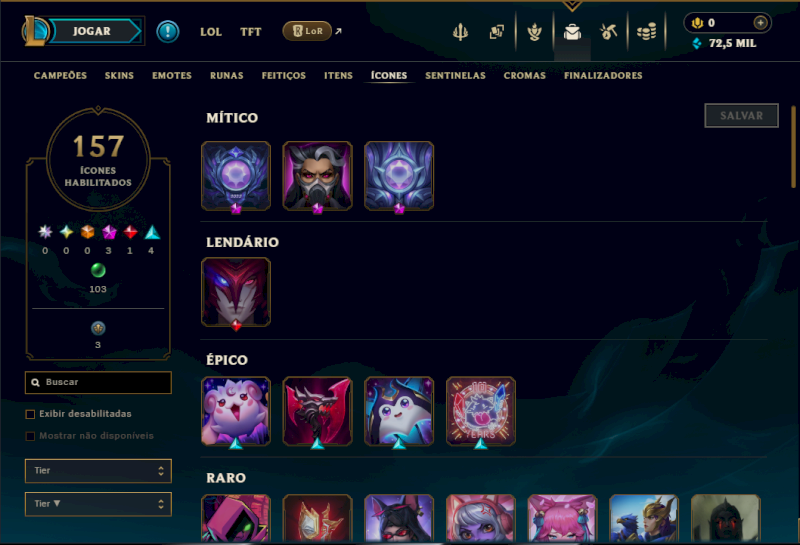The width and height of the screenshot is (800, 545).
Task: Open the collection cards icon
Action: point(496,32)
